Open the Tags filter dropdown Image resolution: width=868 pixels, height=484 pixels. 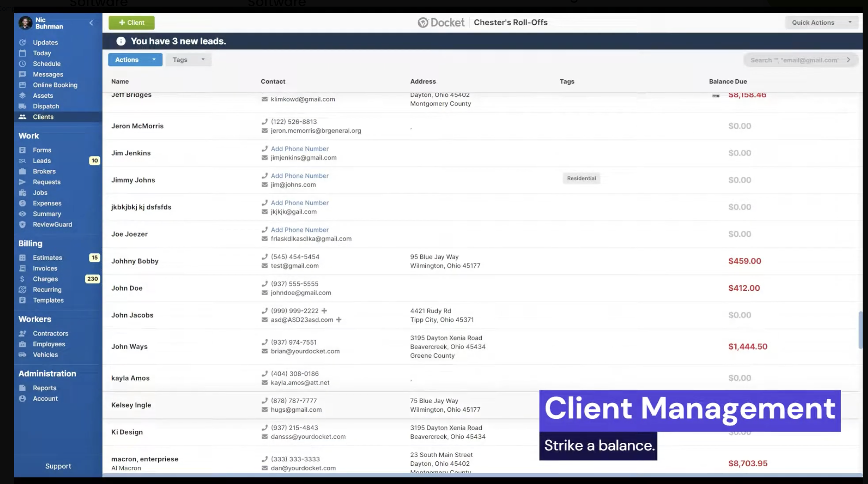pyautogui.click(x=188, y=59)
